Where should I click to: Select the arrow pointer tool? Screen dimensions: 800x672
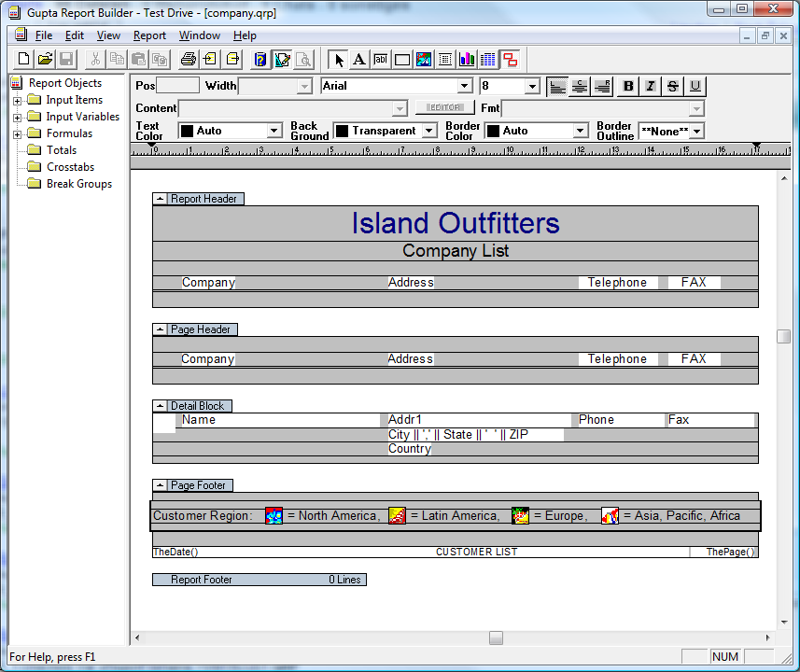(338, 60)
